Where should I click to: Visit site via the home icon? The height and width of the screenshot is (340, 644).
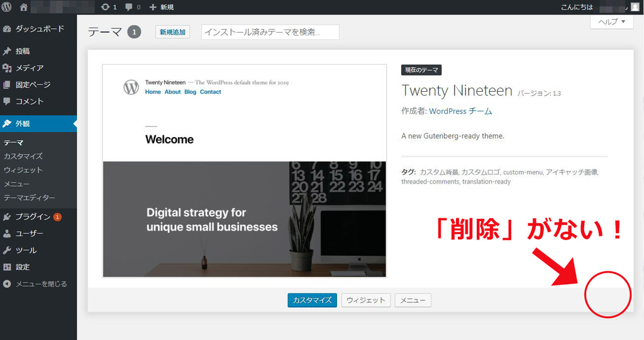click(24, 7)
